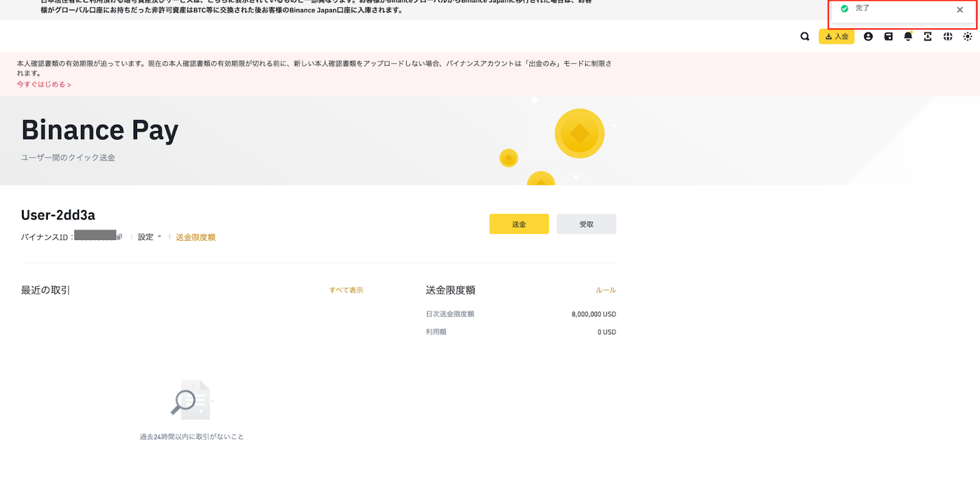980x485 pixels.
Task: Click the green checkmark icon in toast
Action: point(845,9)
